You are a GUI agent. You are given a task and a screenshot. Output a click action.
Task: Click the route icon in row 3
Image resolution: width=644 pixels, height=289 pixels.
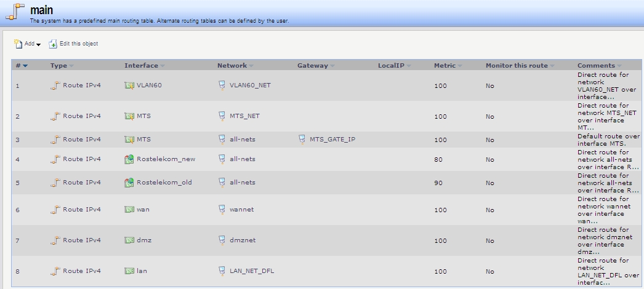point(55,140)
